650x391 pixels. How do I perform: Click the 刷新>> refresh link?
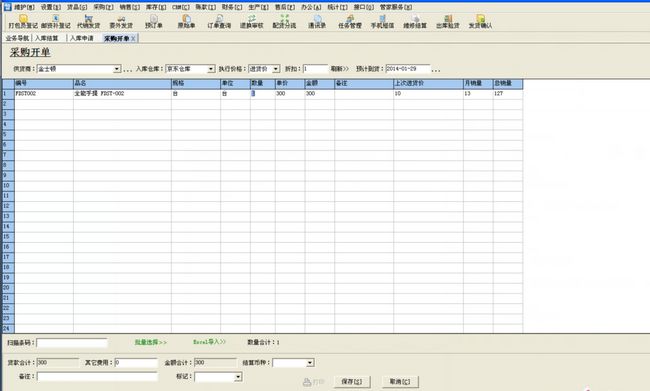point(340,69)
